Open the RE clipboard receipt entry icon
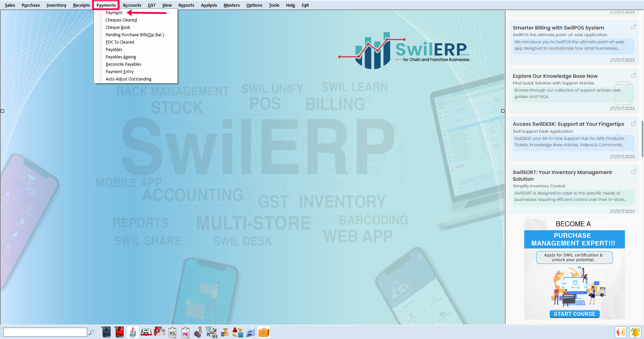 [172, 332]
